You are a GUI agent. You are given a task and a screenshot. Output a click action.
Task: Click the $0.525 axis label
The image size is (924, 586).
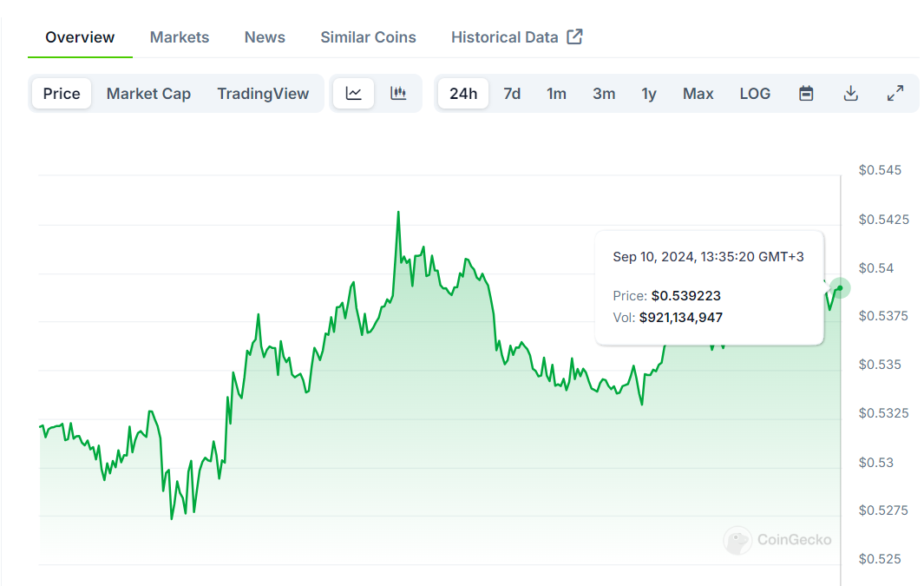pos(880,558)
